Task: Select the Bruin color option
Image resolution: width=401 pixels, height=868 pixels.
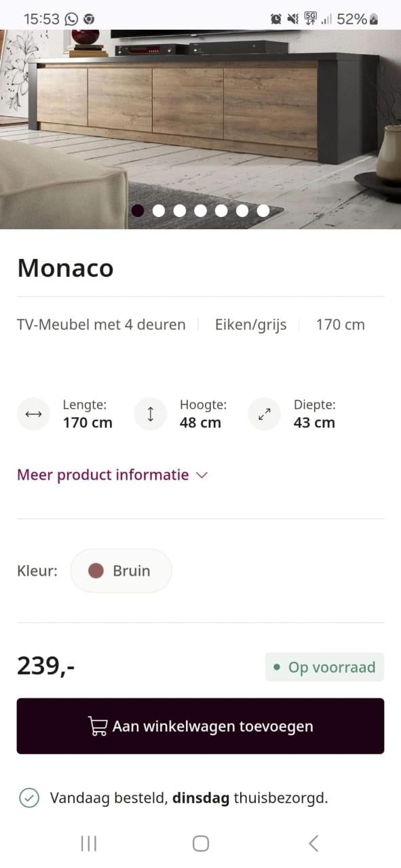Action: pyautogui.click(x=121, y=570)
